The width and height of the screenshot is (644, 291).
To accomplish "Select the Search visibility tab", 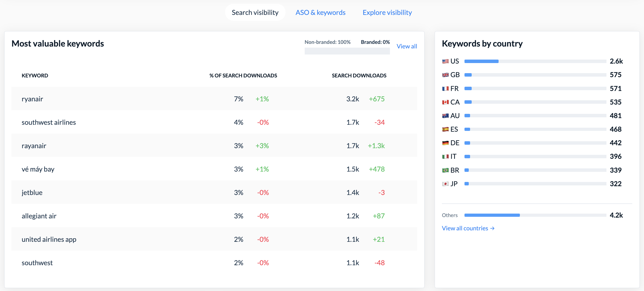I will click(x=255, y=13).
